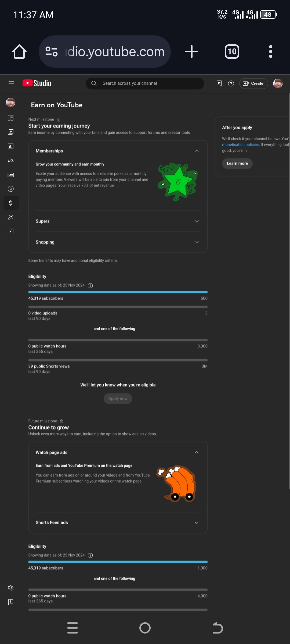Open Subtitles from the sidebar
This screenshot has height=644, width=290.
coord(11,175)
